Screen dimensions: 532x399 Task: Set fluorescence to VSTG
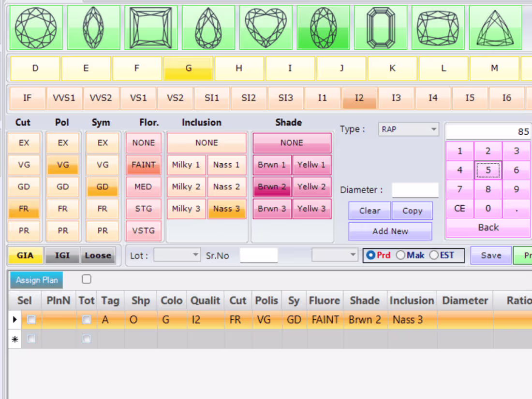[144, 230]
